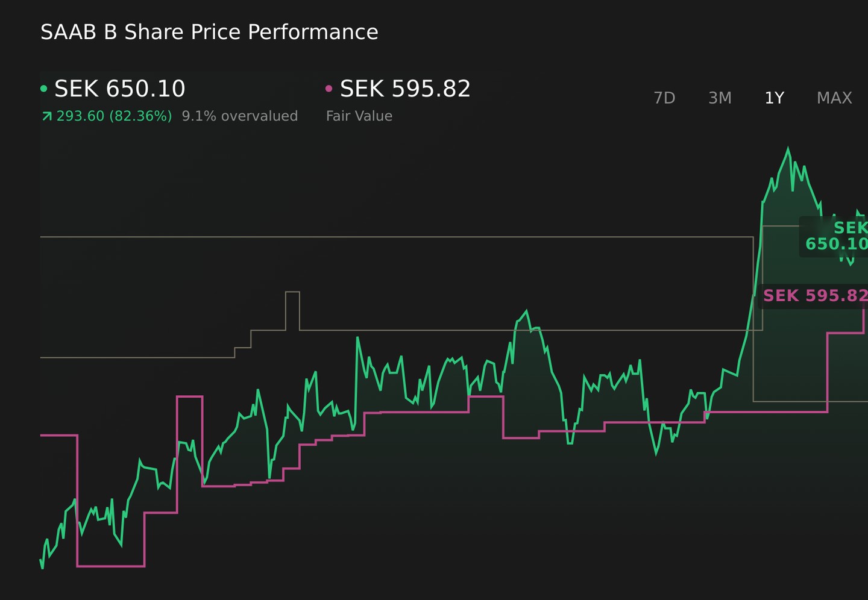
Task: Click the SEK 595.82 fair value amount
Action: pos(405,89)
